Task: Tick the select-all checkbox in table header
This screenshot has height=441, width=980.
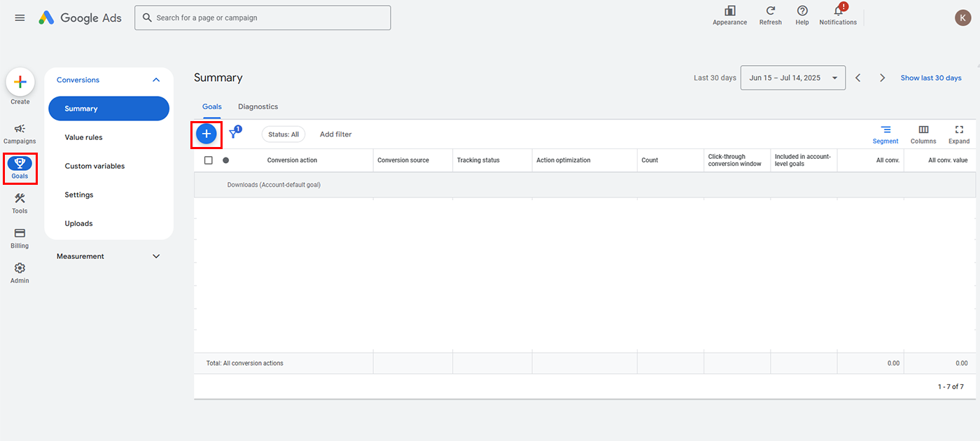Action: tap(209, 160)
